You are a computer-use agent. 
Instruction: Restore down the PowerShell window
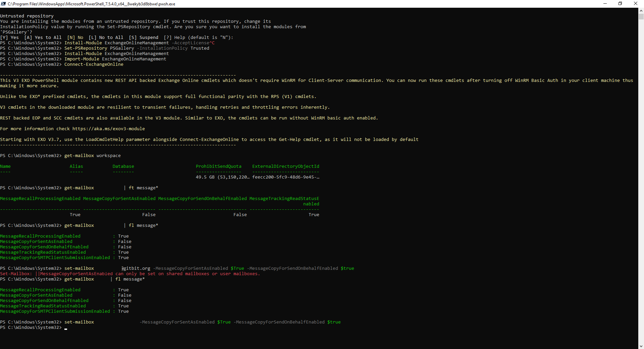tap(620, 4)
